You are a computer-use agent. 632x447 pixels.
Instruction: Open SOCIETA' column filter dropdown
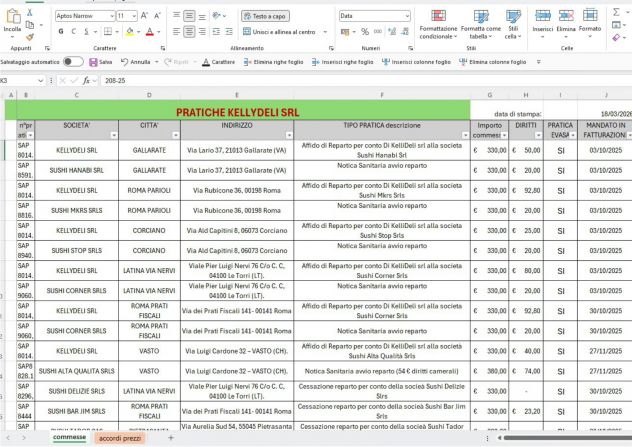coord(114,135)
